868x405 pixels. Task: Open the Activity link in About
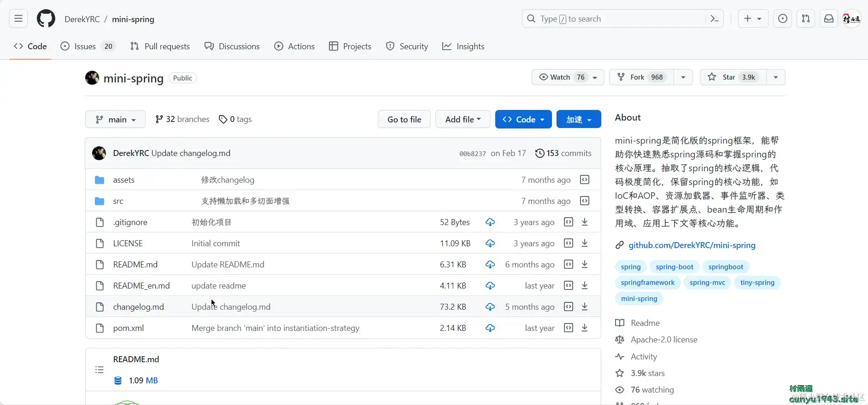644,357
